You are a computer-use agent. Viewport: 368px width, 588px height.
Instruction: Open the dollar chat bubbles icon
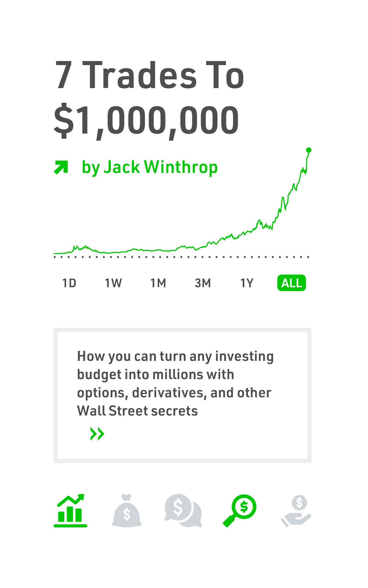[183, 511]
